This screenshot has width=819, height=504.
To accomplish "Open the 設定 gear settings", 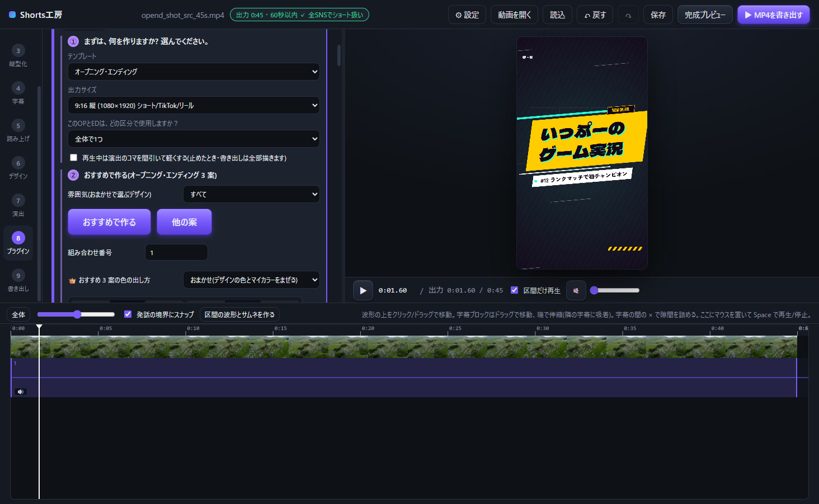I will [x=467, y=15].
